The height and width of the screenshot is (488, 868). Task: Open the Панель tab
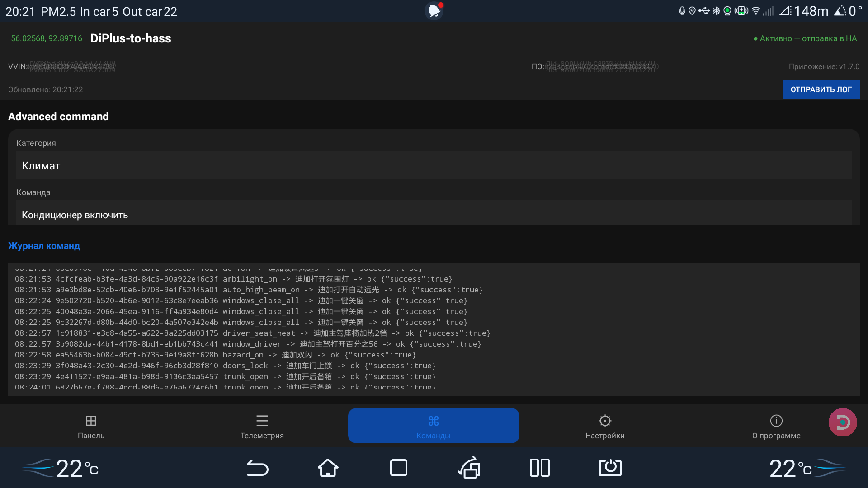pos(91,426)
